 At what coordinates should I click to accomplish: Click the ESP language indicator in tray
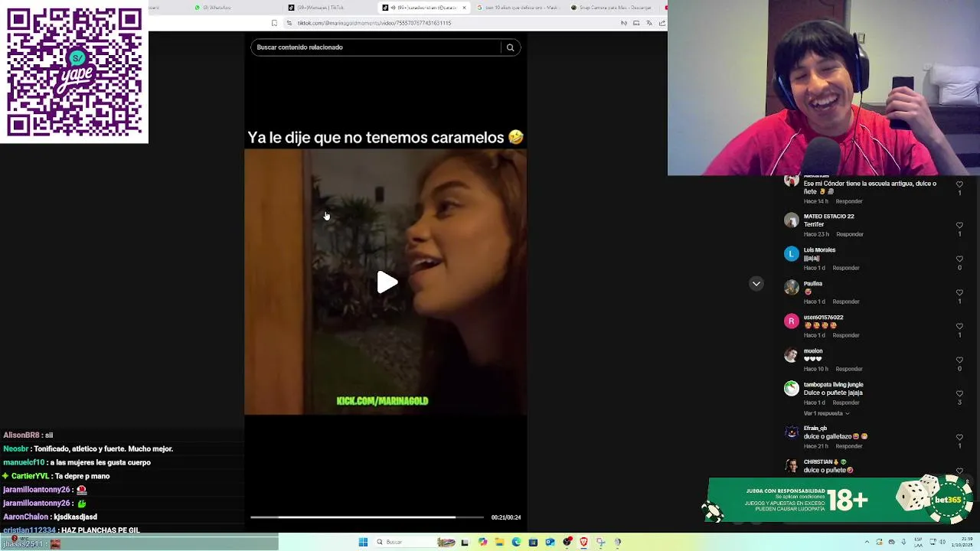918,542
